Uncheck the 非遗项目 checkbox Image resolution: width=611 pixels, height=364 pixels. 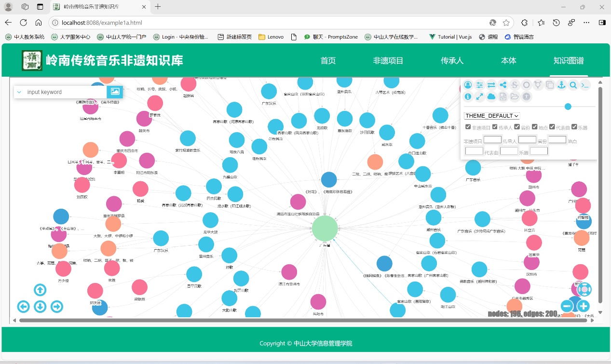468,127
